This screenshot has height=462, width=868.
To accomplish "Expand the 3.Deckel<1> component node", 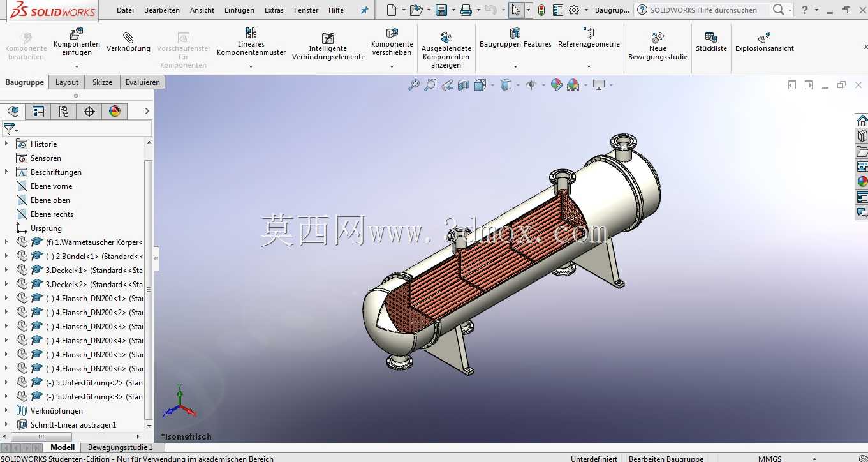I will pyautogui.click(x=6, y=270).
